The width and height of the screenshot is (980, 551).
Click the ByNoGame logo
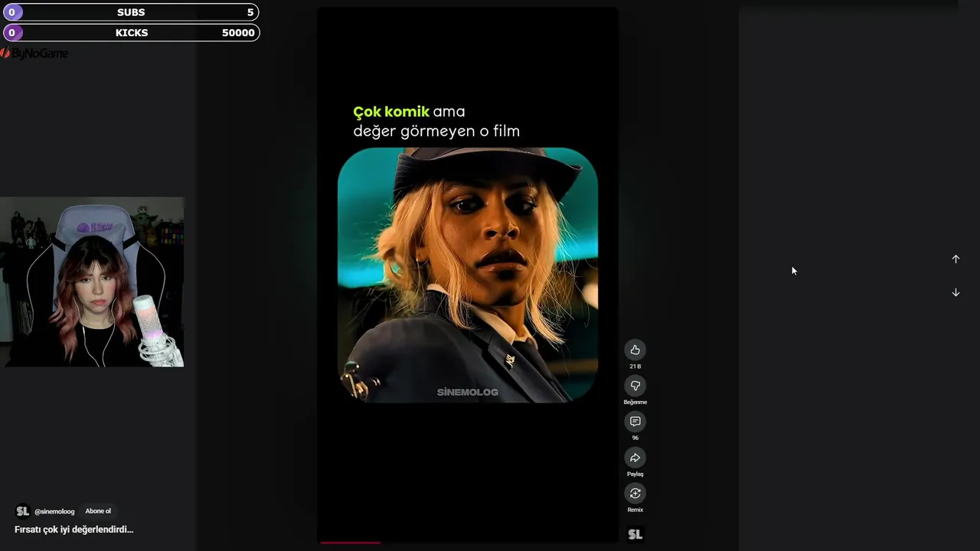(x=34, y=54)
